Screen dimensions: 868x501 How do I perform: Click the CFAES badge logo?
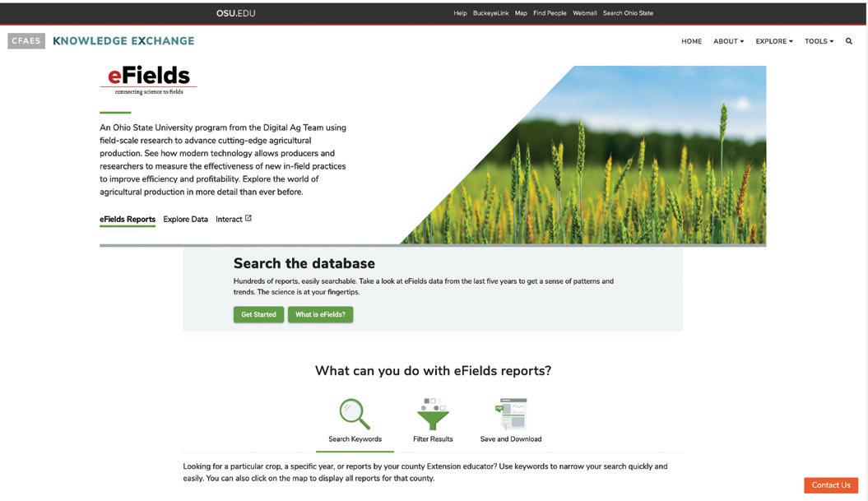[26, 41]
